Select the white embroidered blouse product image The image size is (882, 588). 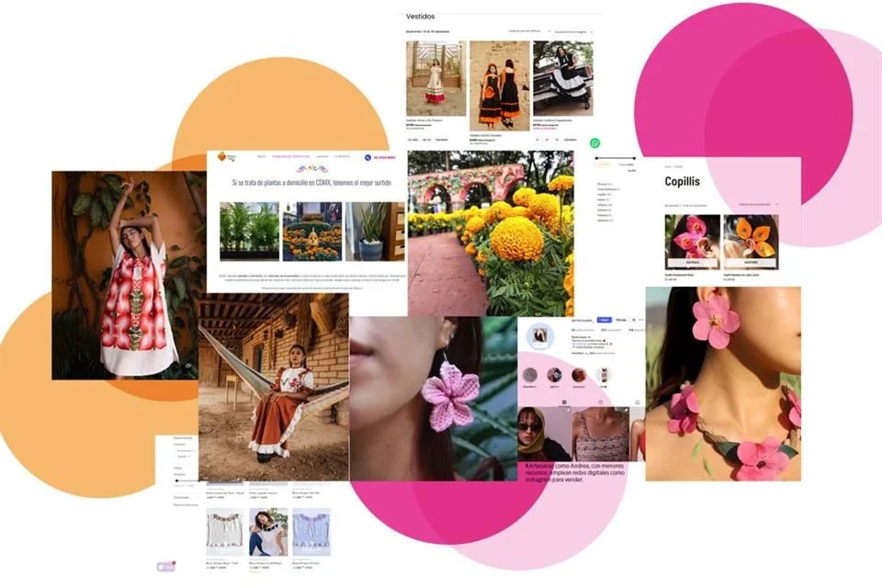click(225, 530)
